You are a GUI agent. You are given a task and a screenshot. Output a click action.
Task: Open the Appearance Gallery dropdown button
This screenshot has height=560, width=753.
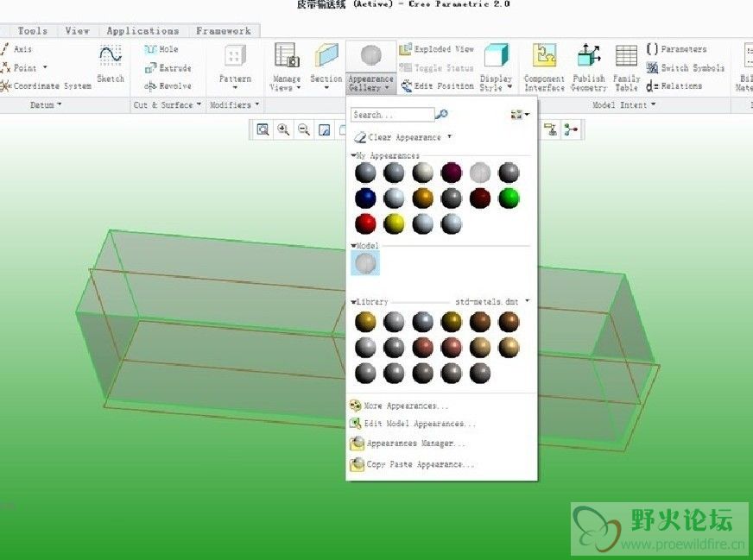[370, 83]
